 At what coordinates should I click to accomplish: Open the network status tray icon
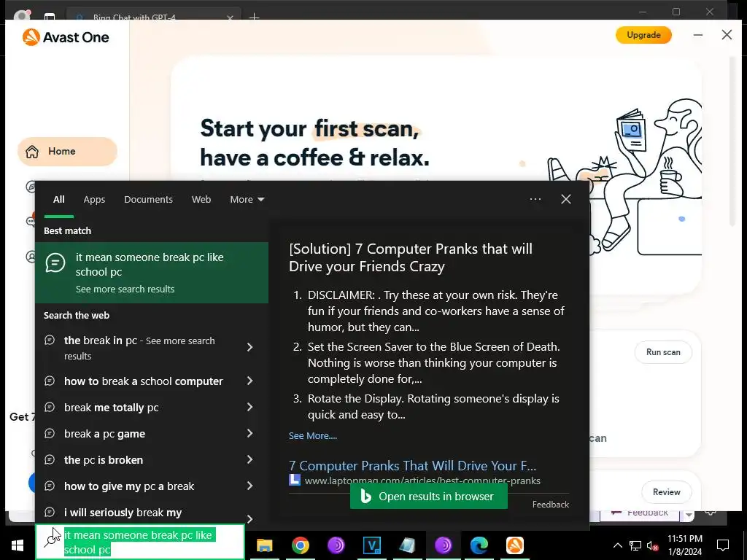pos(635,545)
